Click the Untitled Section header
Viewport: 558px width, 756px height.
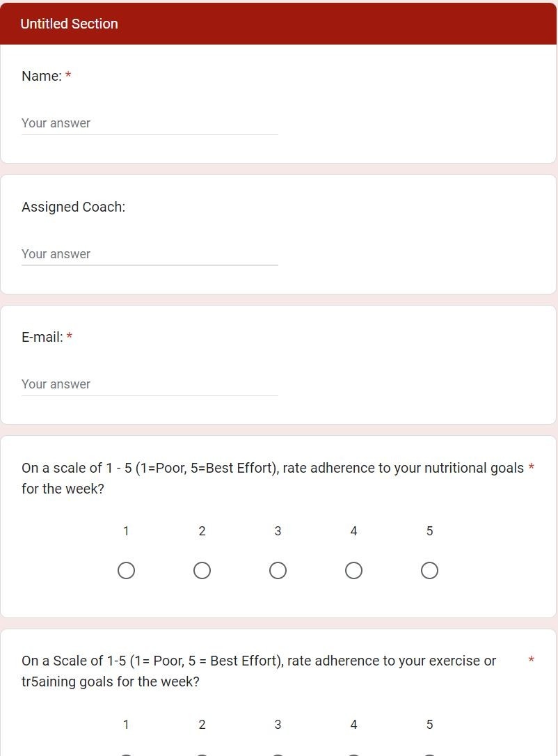(69, 24)
